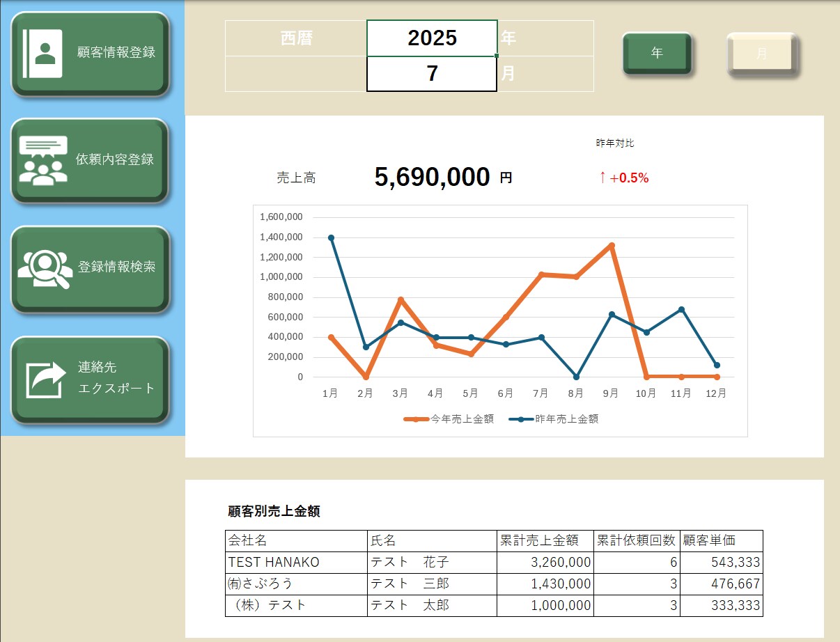This screenshot has width=840, height=642.
Task: Click 昨年売上金額 legend entry
Action: 554,419
